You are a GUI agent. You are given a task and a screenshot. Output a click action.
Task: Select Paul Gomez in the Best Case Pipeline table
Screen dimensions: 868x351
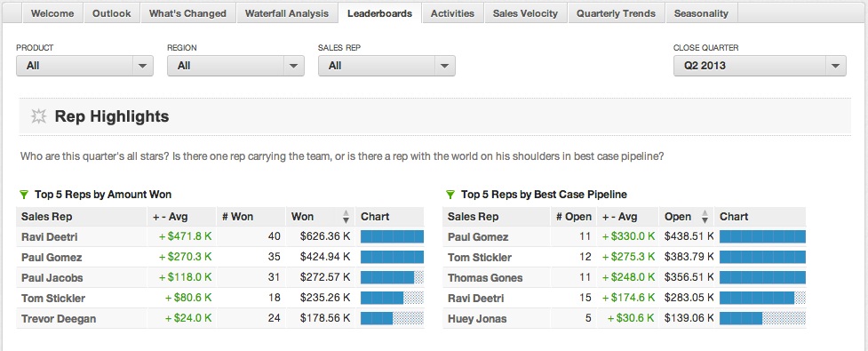point(478,237)
